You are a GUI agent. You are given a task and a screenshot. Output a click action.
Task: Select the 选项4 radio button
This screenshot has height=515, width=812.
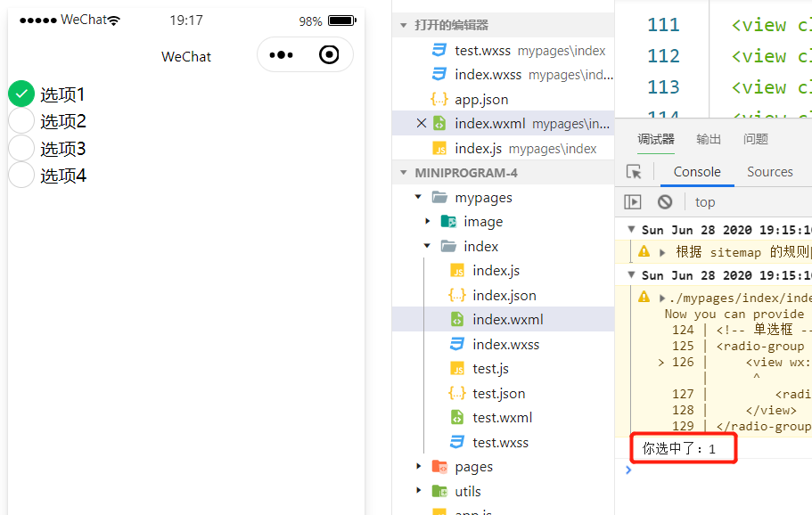[21, 175]
